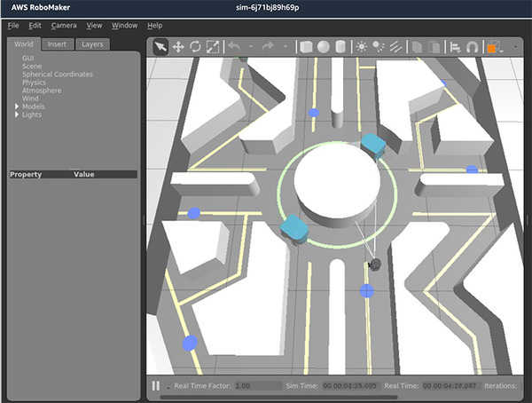Screen dimensions: 532x403
Task: Switch to the Layers tab
Action: point(91,43)
